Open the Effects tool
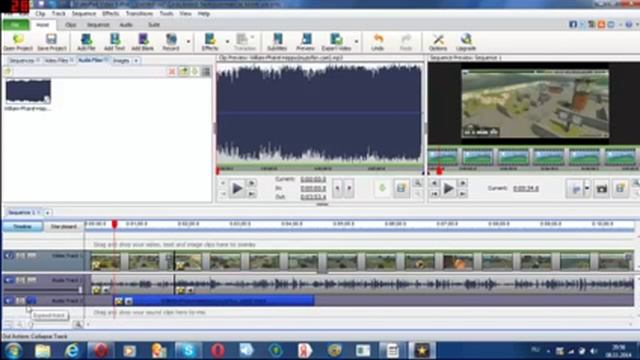 [210, 42]
